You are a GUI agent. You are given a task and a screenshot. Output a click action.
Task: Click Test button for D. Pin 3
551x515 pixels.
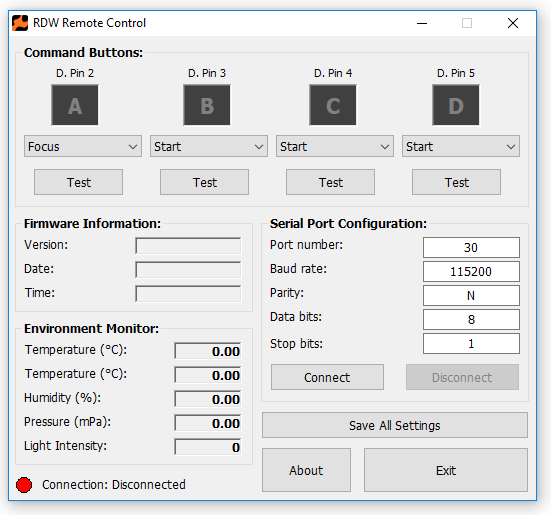click(x=205, y=182)
